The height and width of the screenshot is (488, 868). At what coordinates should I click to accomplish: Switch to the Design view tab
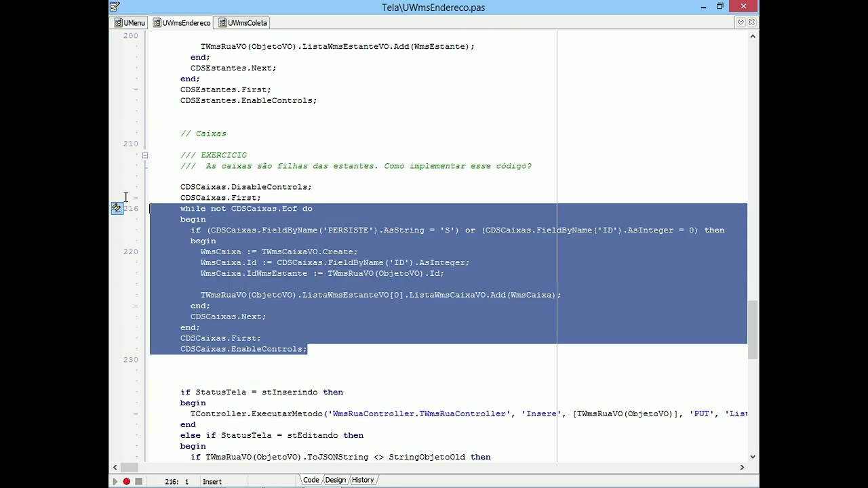335,480
